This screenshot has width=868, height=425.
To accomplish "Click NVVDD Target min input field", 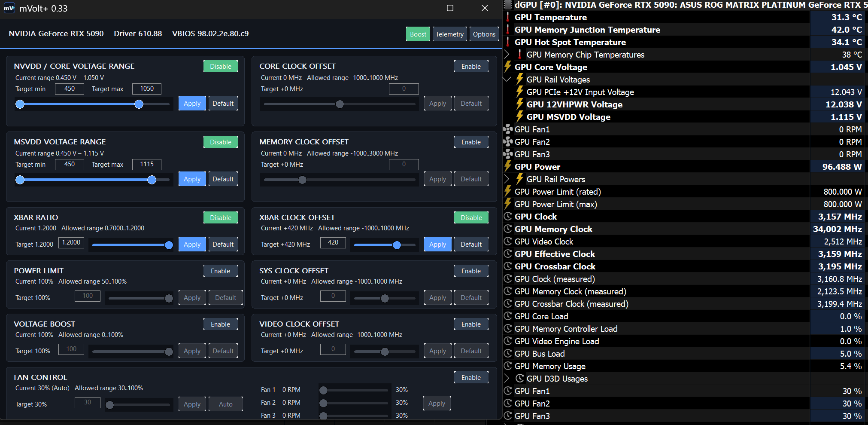I will click(x=70, y=89).
